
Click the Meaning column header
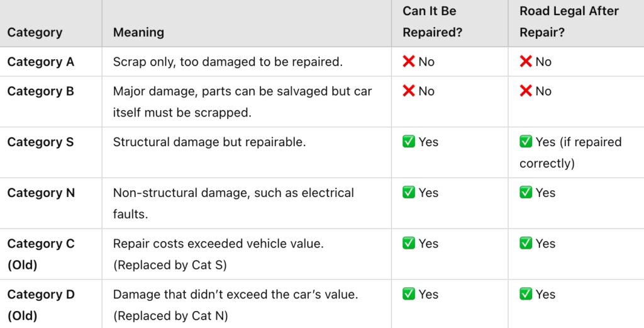point(138,31)
